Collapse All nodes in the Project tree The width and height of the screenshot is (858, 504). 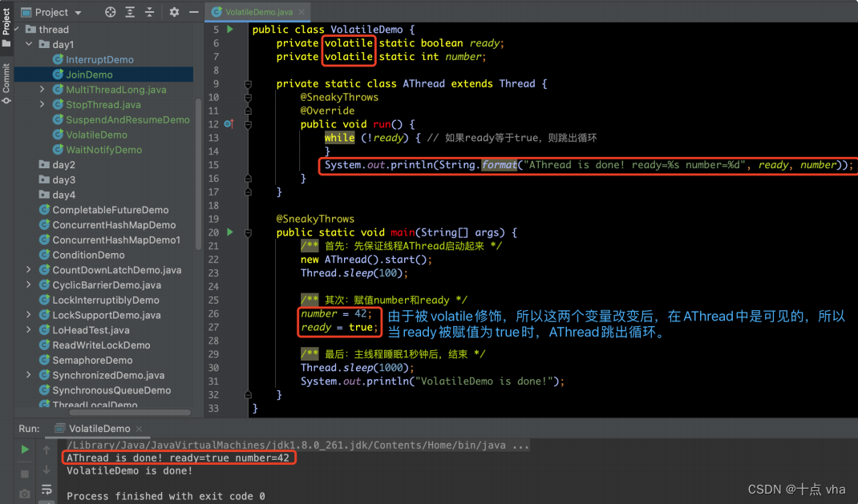pyautogui.click(x=149, y=12)
